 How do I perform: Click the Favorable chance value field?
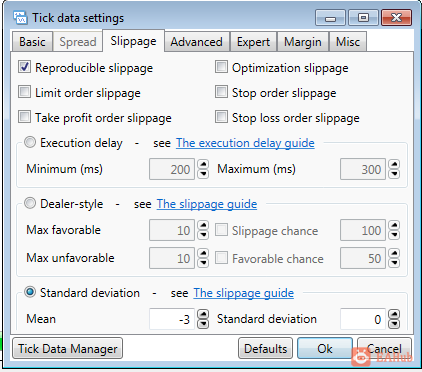coord(363,258)
